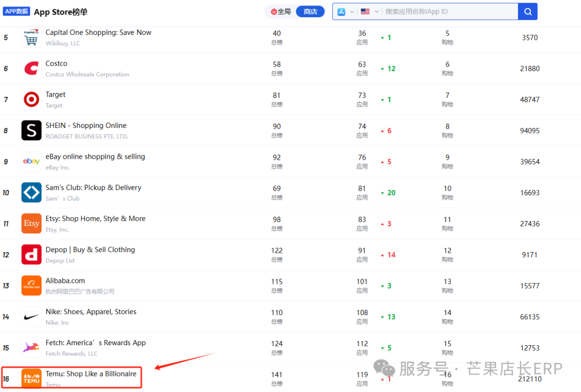Open Nike: Shoes, Apparel, Stories title

91,312
